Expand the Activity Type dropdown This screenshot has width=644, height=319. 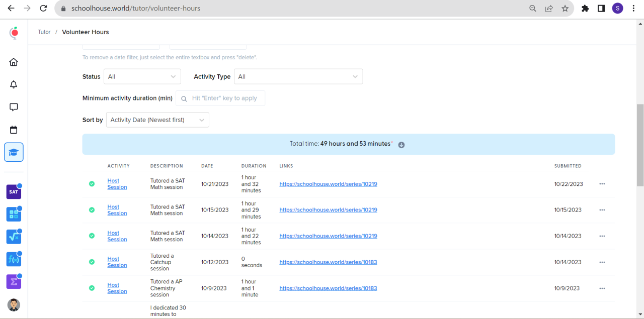(298, 77)
